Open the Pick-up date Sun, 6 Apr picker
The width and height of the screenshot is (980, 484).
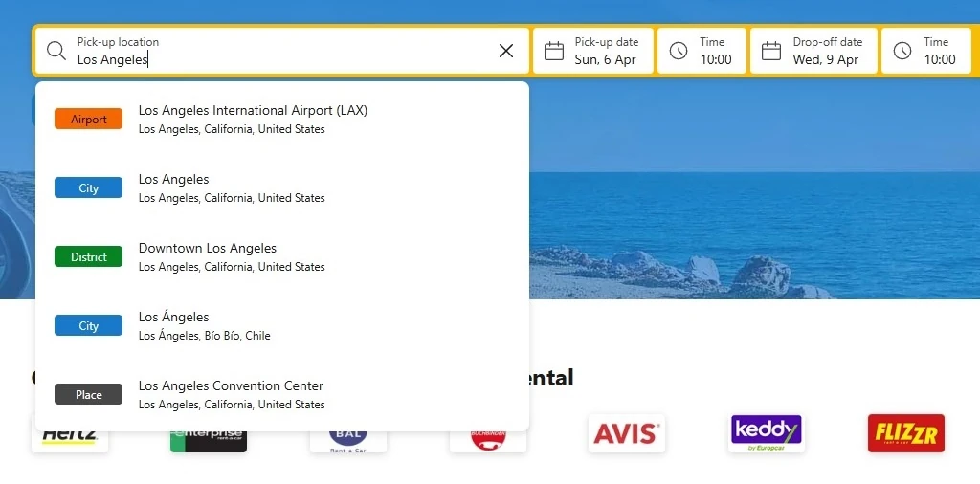pos(593,51)
